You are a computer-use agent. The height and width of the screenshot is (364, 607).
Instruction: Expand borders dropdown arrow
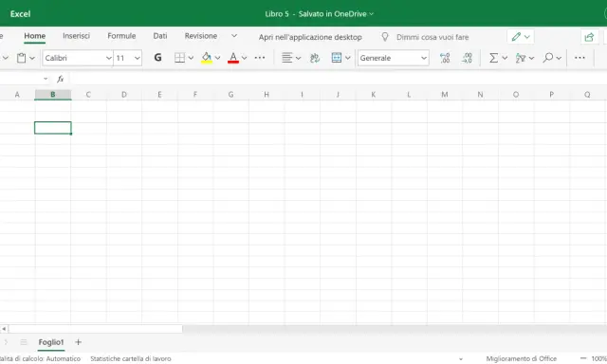pyautogui.click(x=191, y=58)
